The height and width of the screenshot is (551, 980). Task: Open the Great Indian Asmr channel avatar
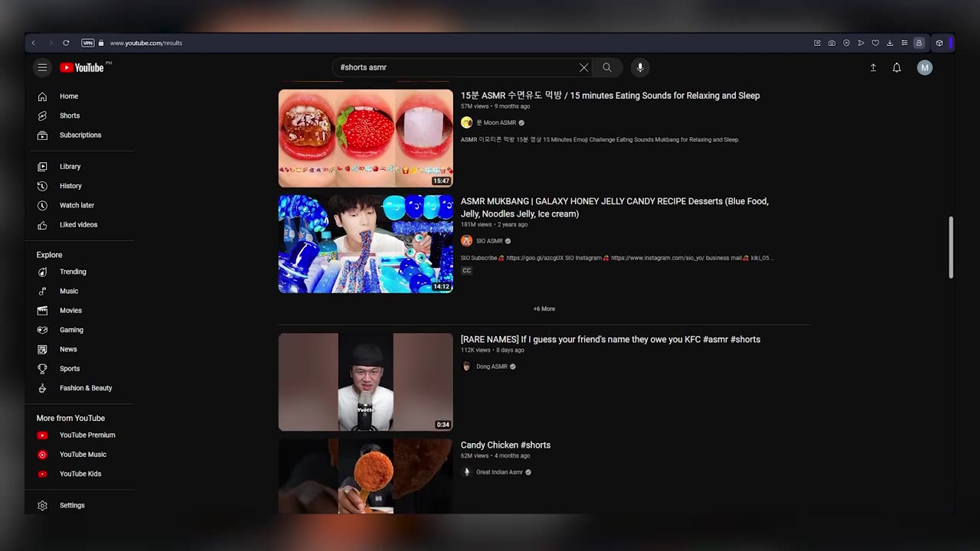[466, 472]
